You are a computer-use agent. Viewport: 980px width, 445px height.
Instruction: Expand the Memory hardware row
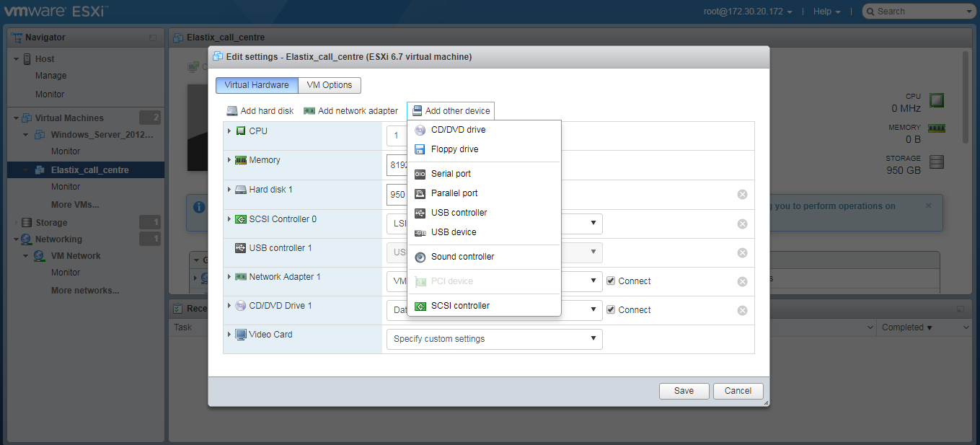coord(229,160)
